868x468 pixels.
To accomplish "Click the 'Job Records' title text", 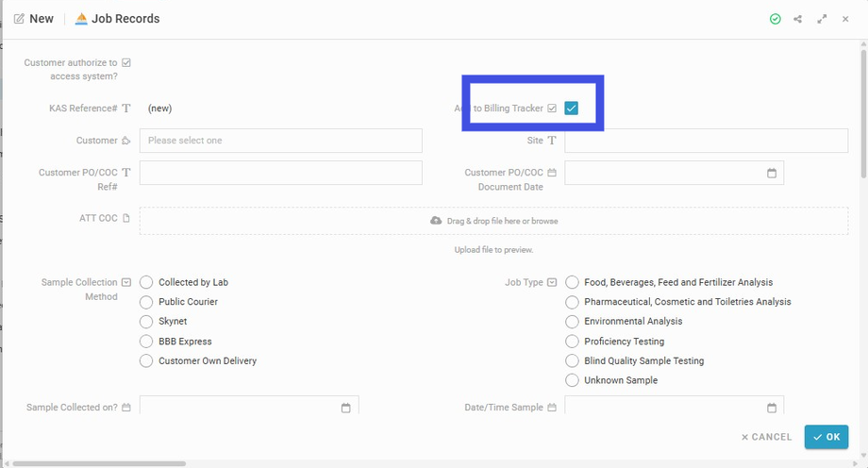I will [x=125, y=19].
